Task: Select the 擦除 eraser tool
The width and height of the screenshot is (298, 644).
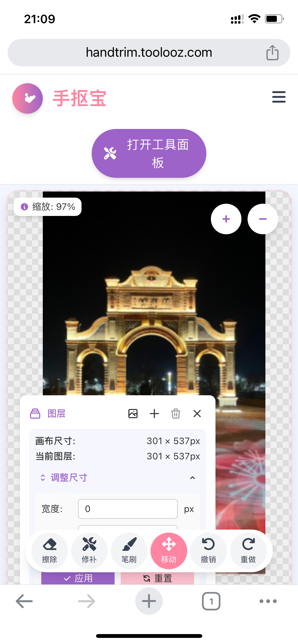Action: (49, 550)
